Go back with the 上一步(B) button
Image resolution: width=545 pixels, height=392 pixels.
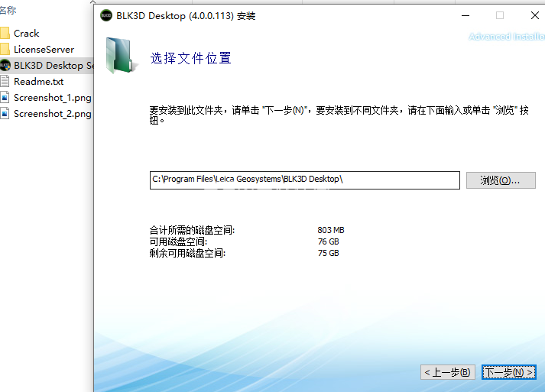click(448, 372)
